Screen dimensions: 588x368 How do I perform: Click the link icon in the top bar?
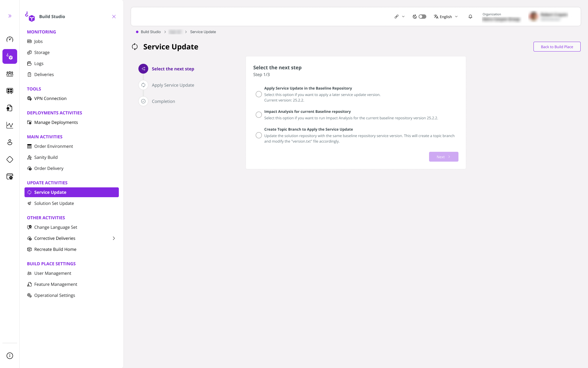click(397, 17)
